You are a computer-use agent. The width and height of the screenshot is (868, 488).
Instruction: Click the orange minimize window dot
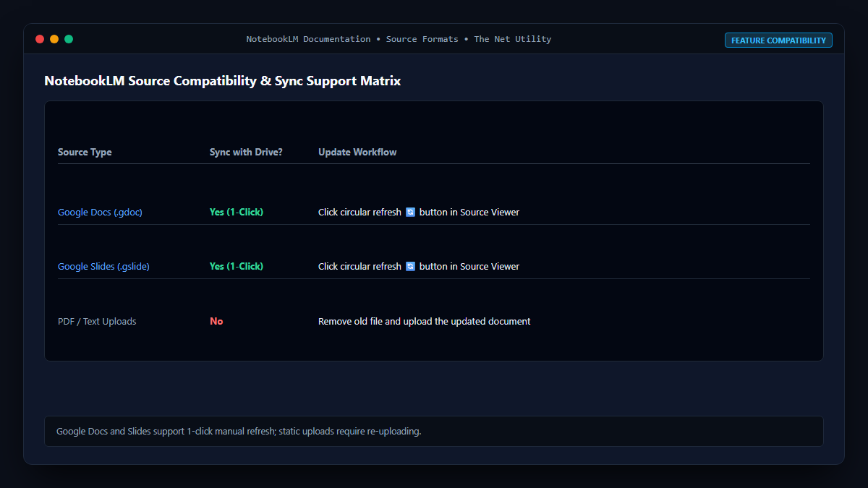coord(54,39)
